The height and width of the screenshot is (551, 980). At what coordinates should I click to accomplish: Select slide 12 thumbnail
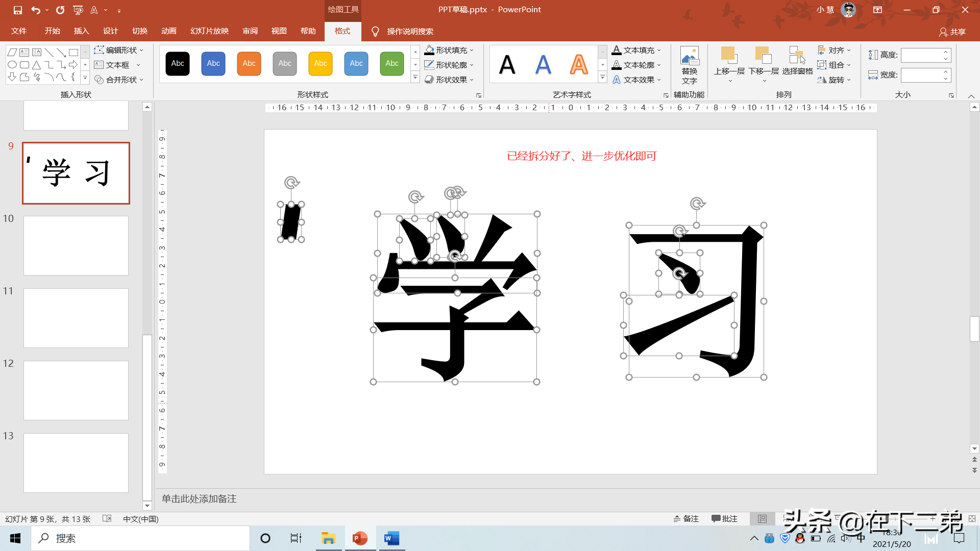[x=76, y=390]
